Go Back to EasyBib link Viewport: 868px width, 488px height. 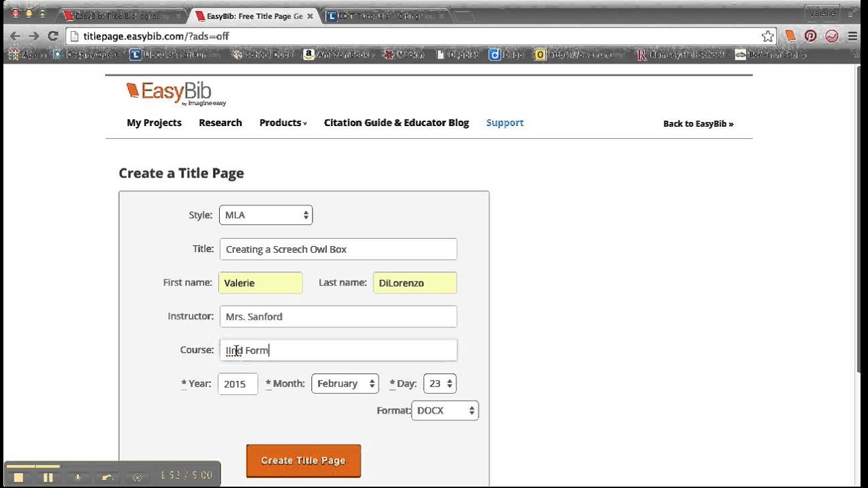[x=698, y=123]
